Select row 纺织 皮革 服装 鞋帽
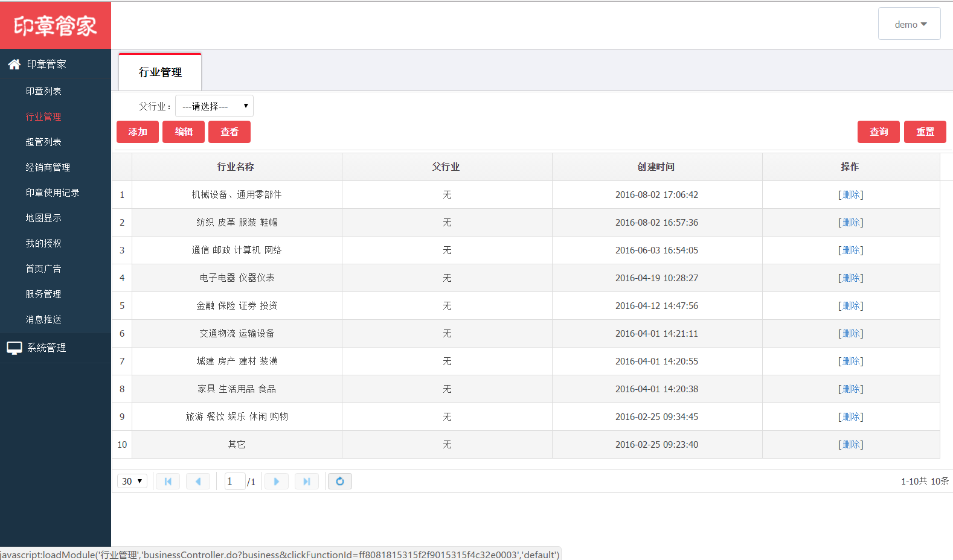953x560 pixels. click(525, 222)
